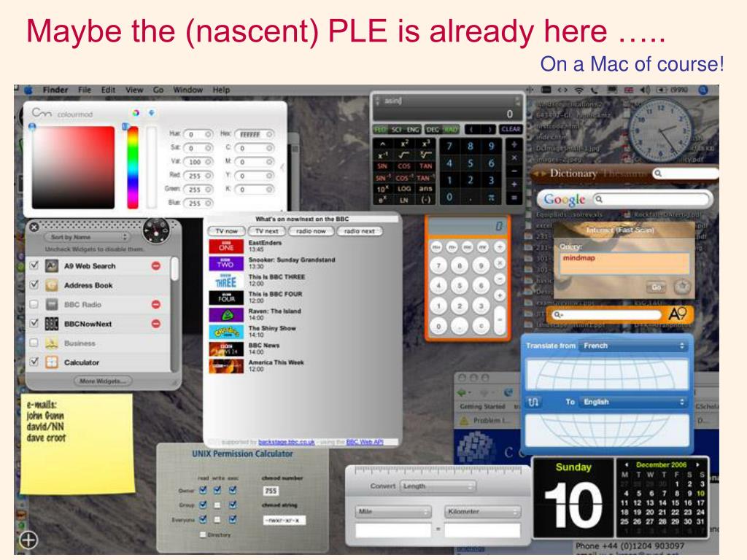Swap translation languages icon
This screenshot has height=560, width=747.
pyautogui.click(x=533, y=402)
